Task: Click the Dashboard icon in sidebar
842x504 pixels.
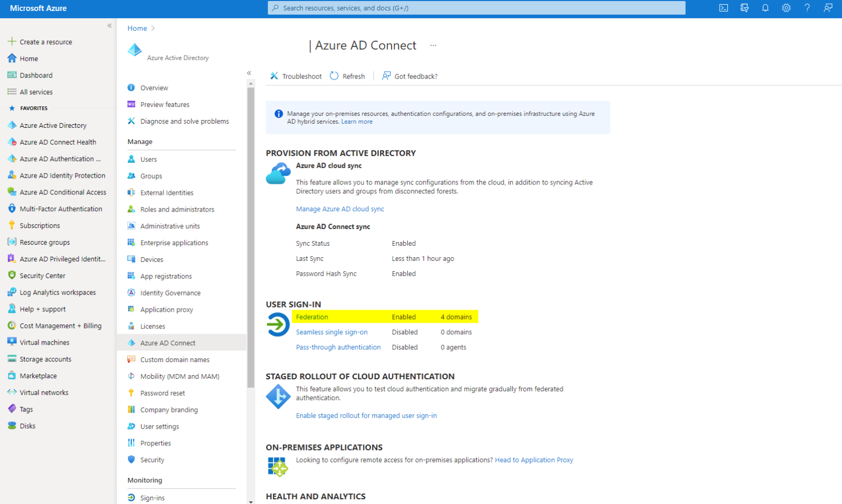Action: pyautogui.click(x=12, y=75)
